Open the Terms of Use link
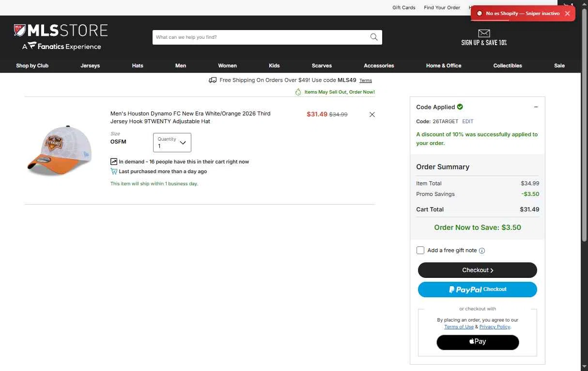This screenshot has width=588, height=371. tap(459, 327)
